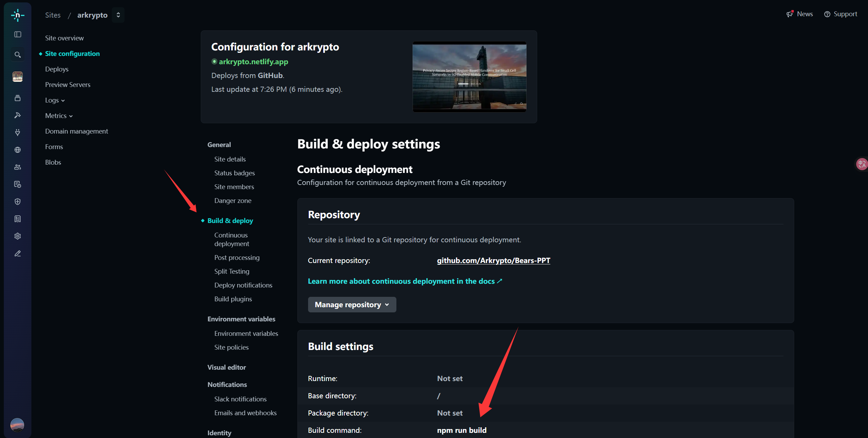Expand the Logs menu
Viewport: 868px width, 438px height.
[x=55, y=100]
